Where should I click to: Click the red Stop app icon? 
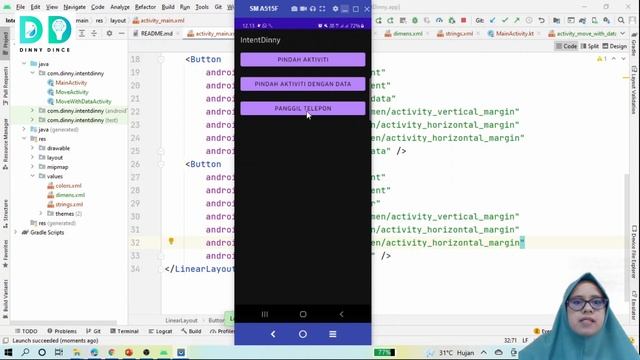(464, 20)
